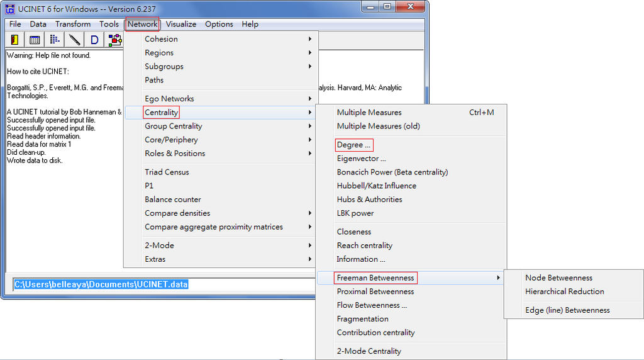Click the UCINET.data folder path field
644x360 pixels.
[164, 284]
